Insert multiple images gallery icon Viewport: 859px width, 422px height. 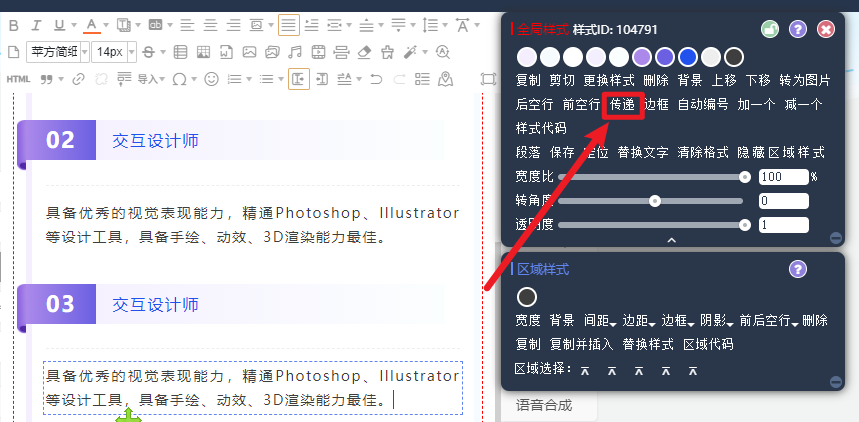pos(272,53)
